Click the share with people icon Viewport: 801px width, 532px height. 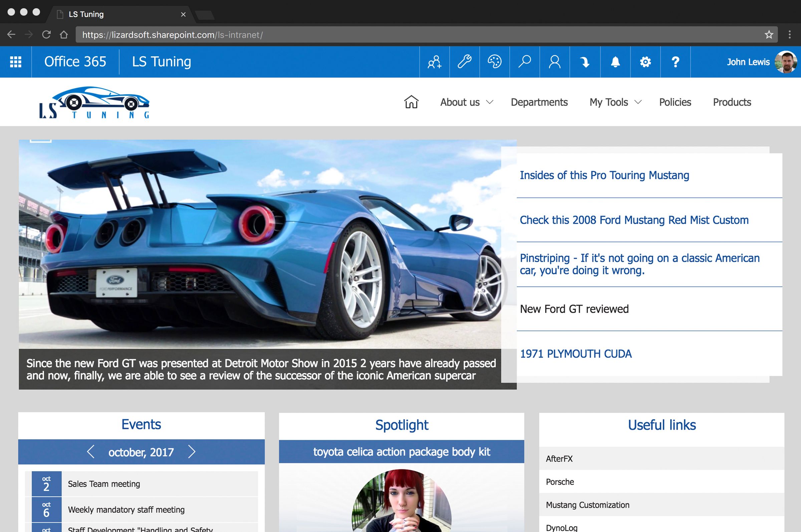[435, 62]
